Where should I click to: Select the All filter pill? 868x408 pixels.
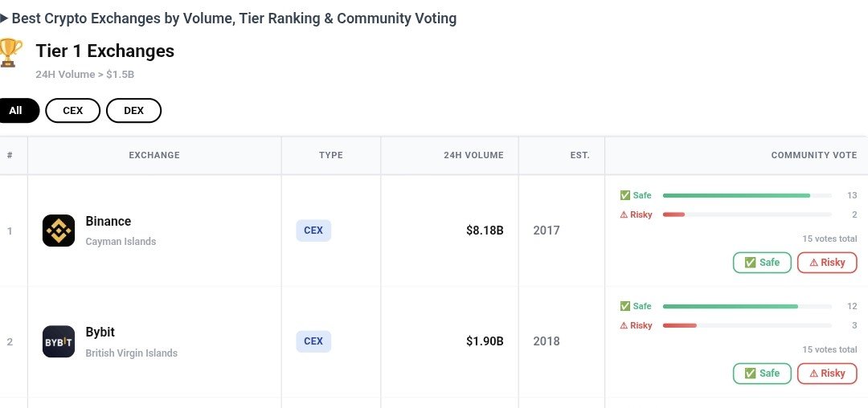(15, 111)
